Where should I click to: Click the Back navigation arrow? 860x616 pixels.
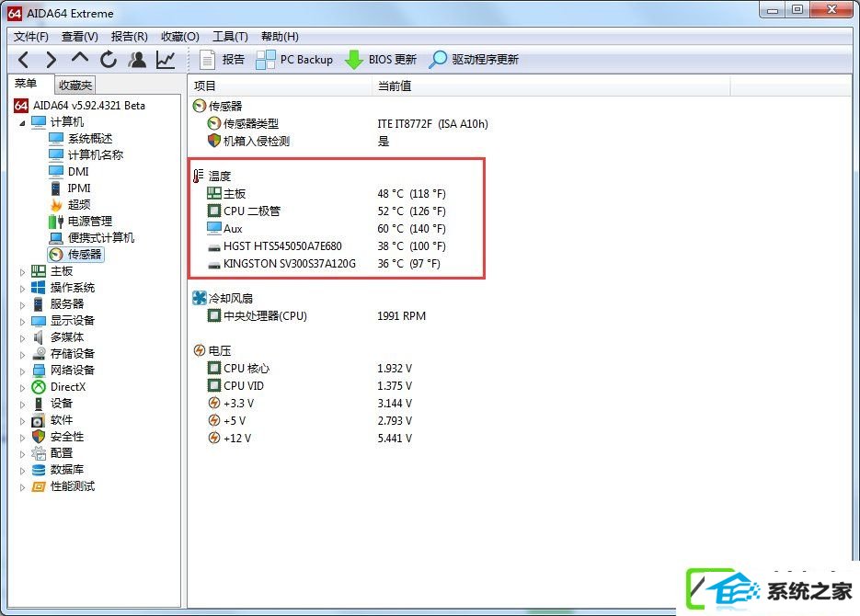(x=24, y=59)
